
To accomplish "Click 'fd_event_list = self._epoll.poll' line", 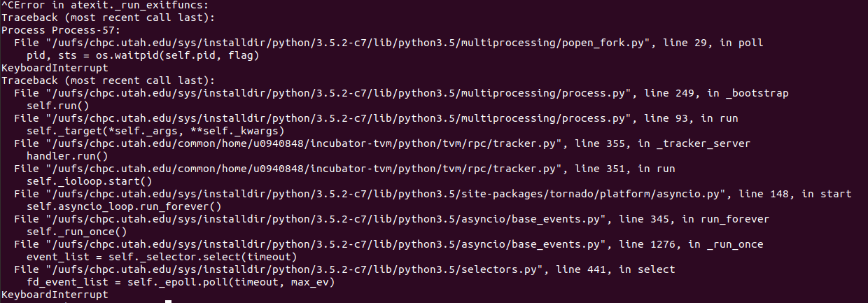I will point(181,283).
